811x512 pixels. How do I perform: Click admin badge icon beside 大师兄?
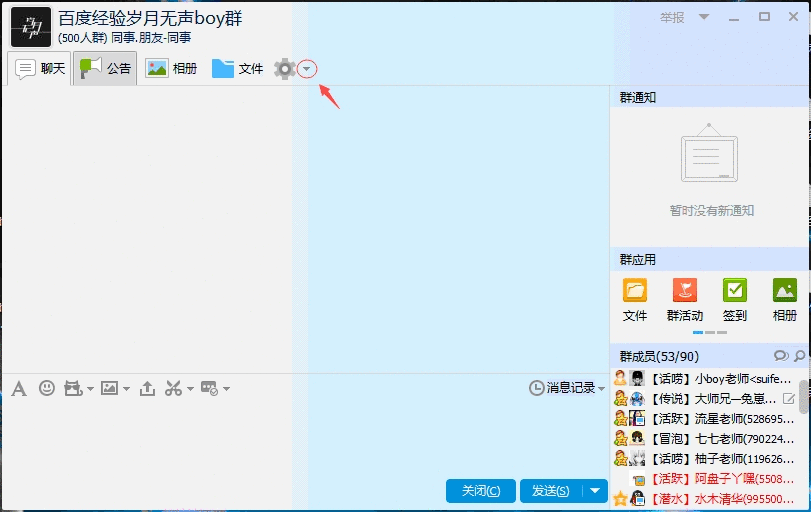click(x=621, y=399)
